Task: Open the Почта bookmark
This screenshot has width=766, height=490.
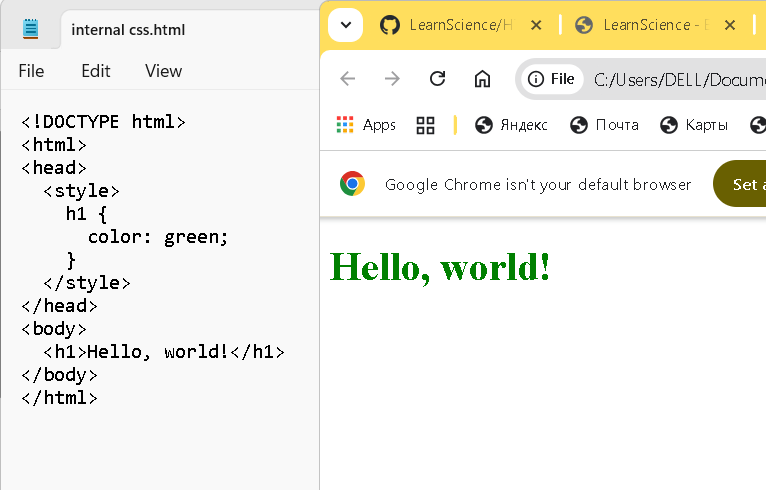Action: point(604,125)
